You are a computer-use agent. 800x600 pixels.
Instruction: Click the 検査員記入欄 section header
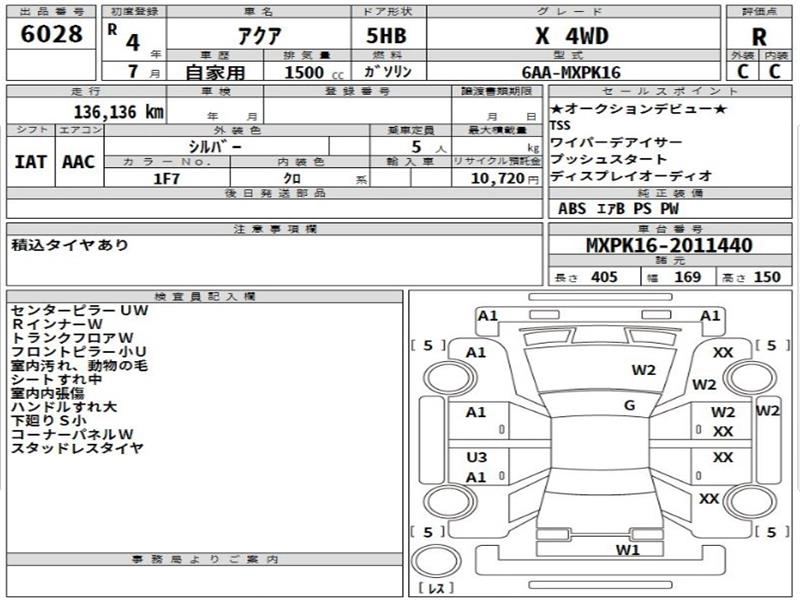click(x=205, y=296)
